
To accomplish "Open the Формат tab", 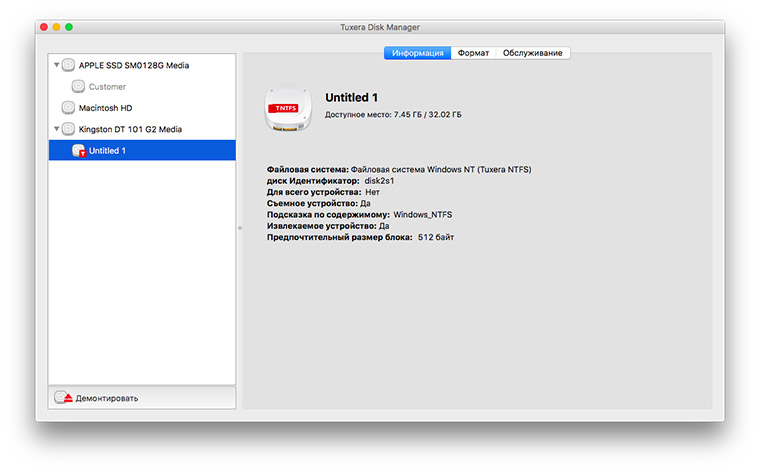I will click(x=473, y=53).
